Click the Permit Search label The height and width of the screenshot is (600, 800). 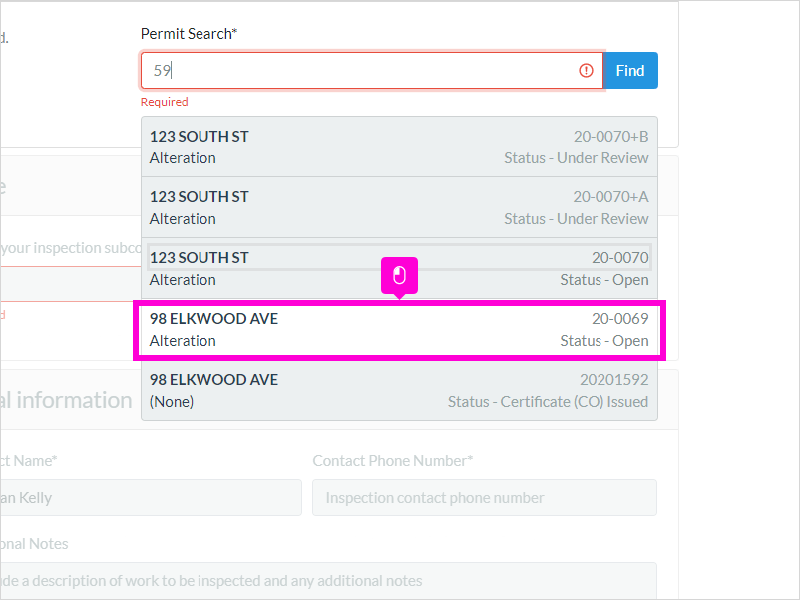click(x=189, y=34)
